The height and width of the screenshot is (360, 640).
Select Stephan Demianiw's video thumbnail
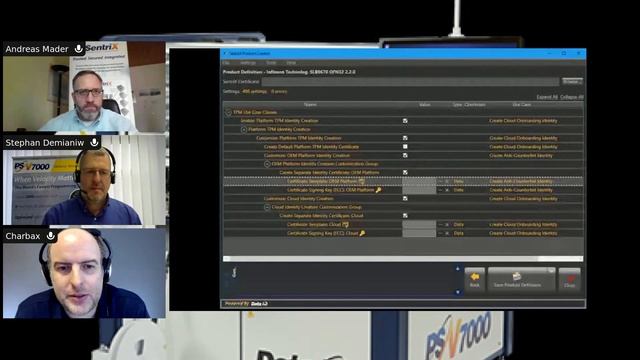85,180
